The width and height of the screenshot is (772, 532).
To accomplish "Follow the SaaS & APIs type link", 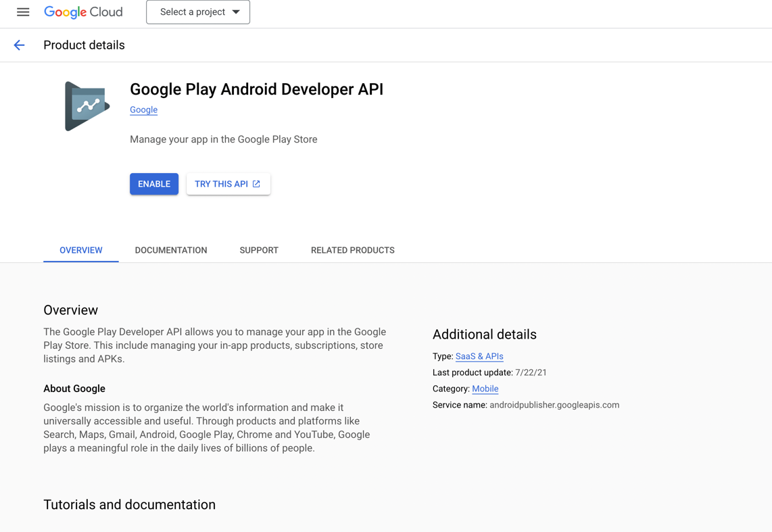I will 479,356.
